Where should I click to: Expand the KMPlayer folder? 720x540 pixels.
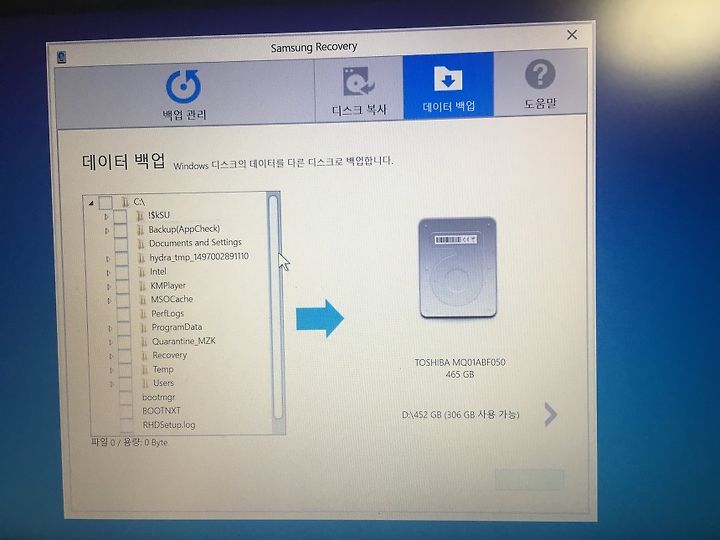(109, 287)
